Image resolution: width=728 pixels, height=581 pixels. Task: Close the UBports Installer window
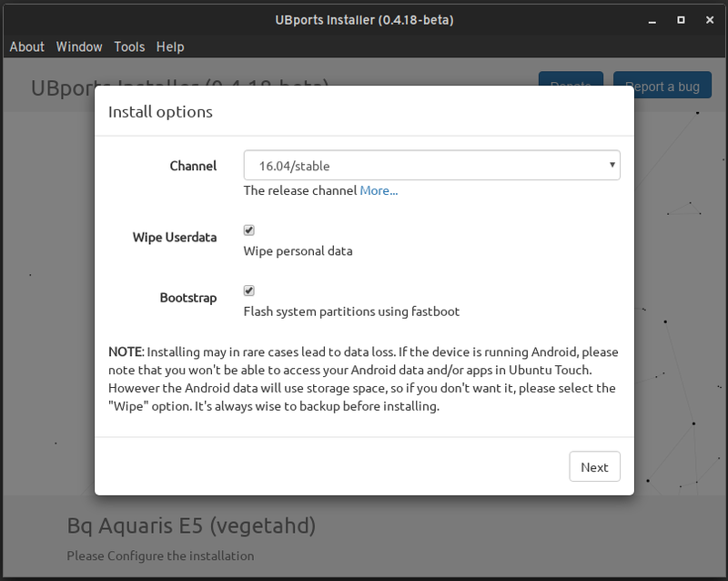(706, 19)
